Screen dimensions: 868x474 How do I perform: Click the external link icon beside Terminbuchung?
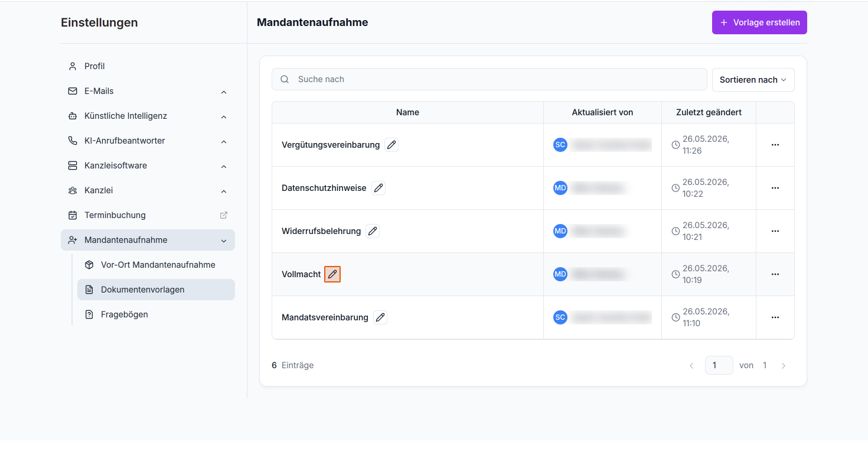224,215
